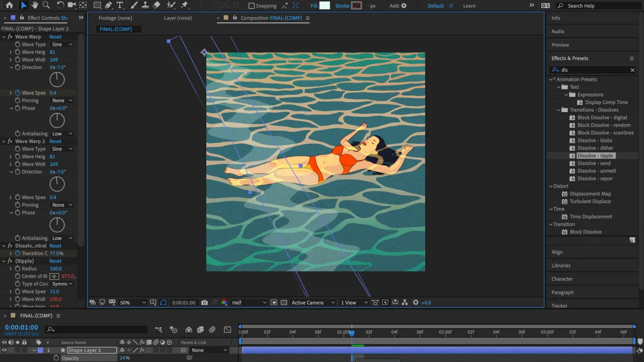Select the Dissolve - ripple preset

point(595,156)
